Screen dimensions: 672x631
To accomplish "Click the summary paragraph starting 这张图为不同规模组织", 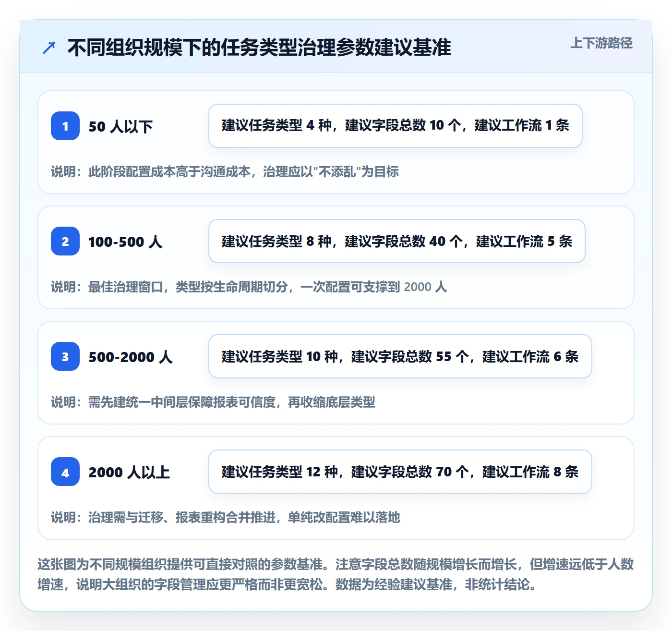I will point(336,574).
